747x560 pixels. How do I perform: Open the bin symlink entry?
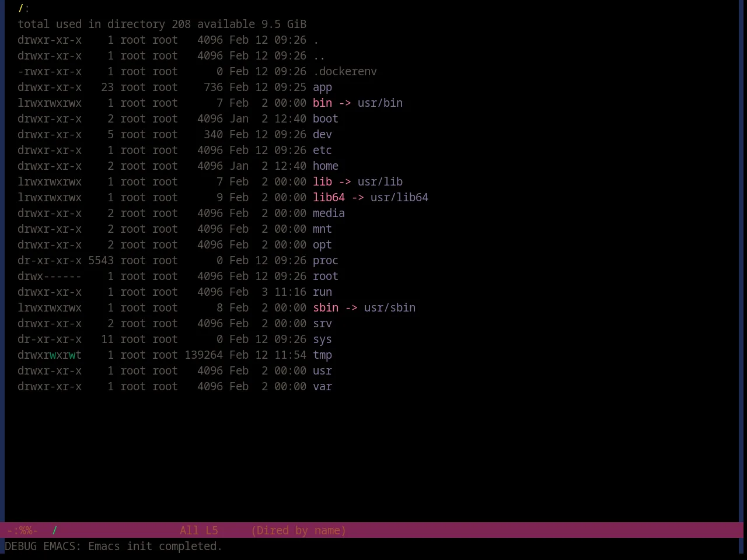pos(322,103)
